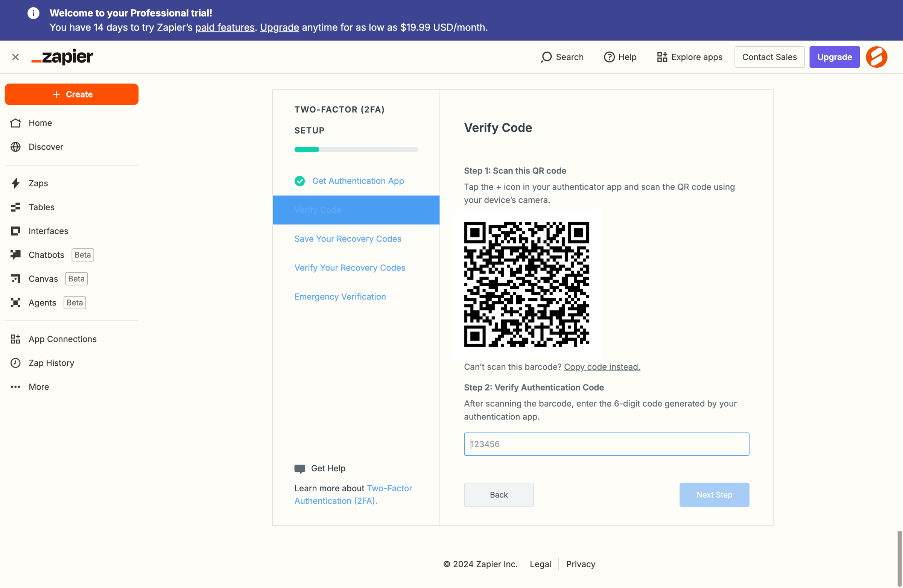Click the Discover globe icon

15,147
